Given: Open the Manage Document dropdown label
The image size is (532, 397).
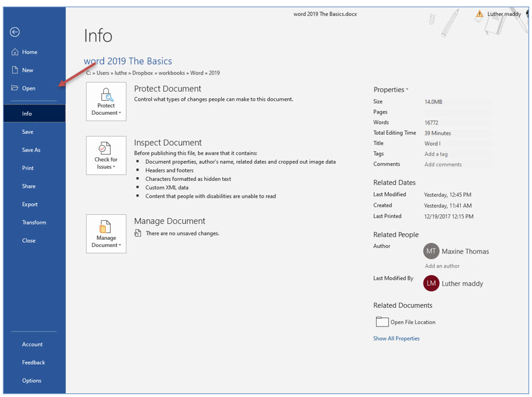Looking at the screenshot, I should [106, 242].
